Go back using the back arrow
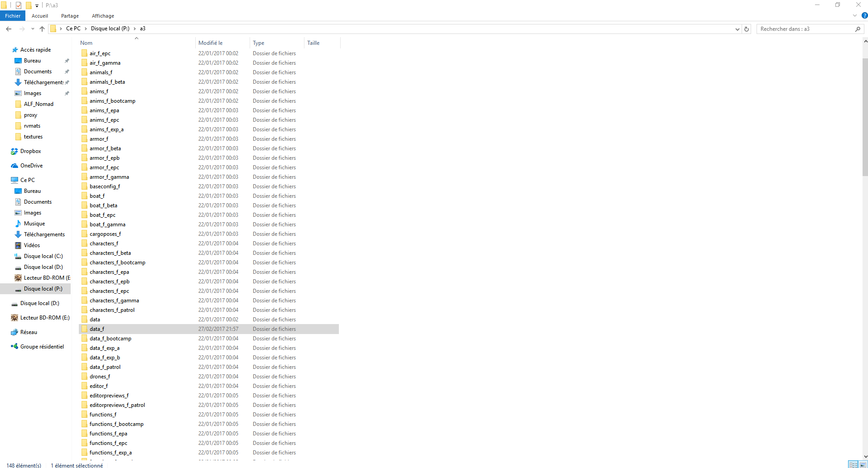Image resolution: width=868 pixels, height=468 pixels. click(x=9, y=29)
